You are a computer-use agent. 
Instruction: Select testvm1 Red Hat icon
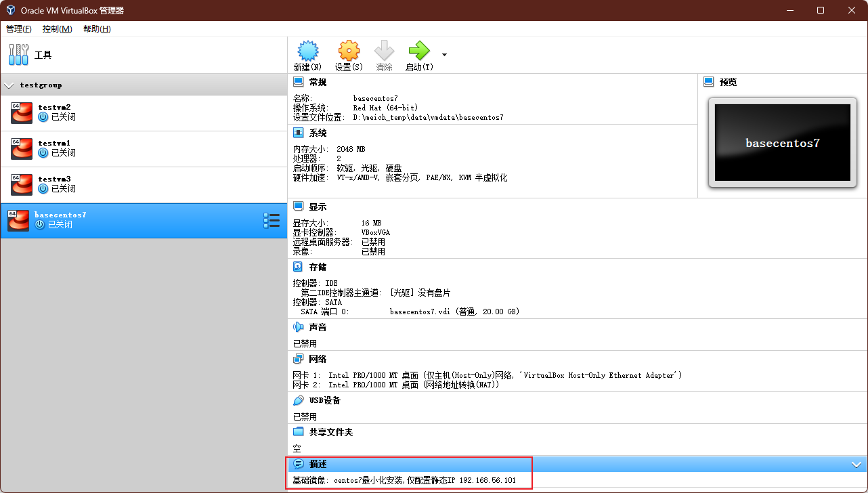(x=22, y=148)
